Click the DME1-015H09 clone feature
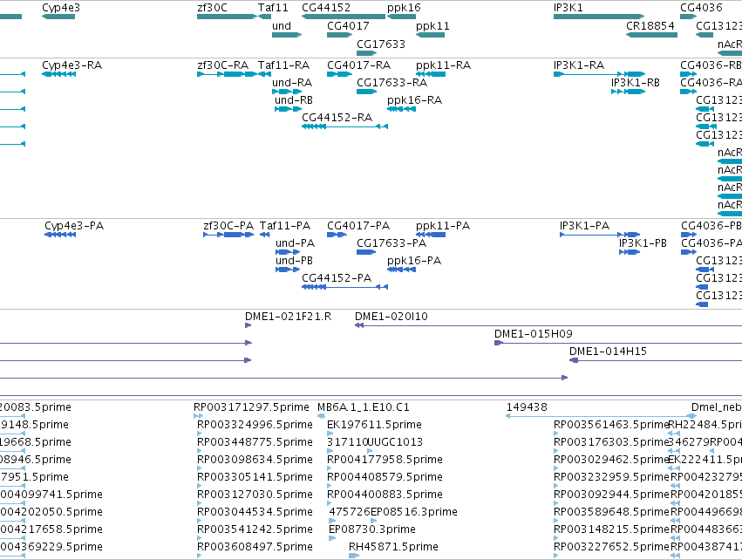 [618, 343]
